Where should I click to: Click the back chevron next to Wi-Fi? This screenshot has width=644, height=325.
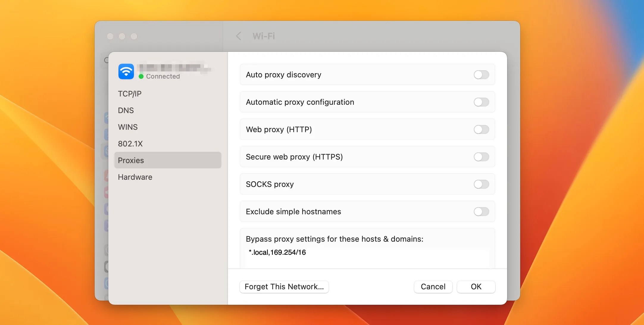pos(238,36)
